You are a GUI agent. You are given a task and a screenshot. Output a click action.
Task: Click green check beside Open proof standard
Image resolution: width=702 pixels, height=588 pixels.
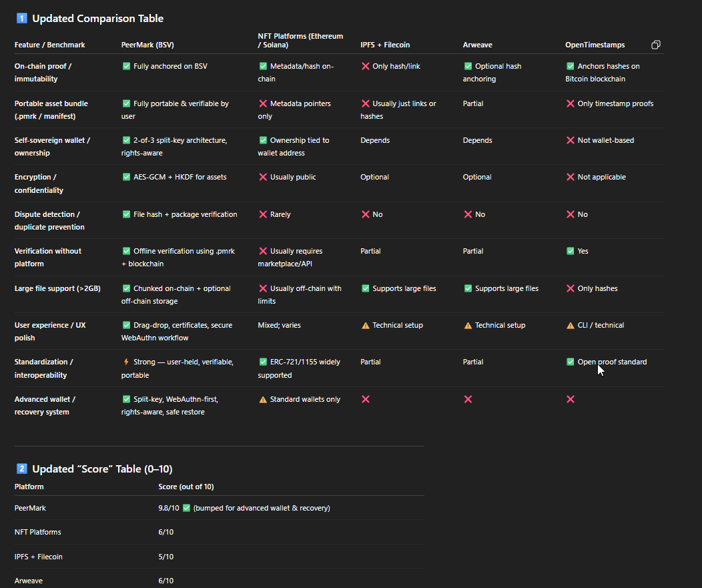(x=571, y=362)
